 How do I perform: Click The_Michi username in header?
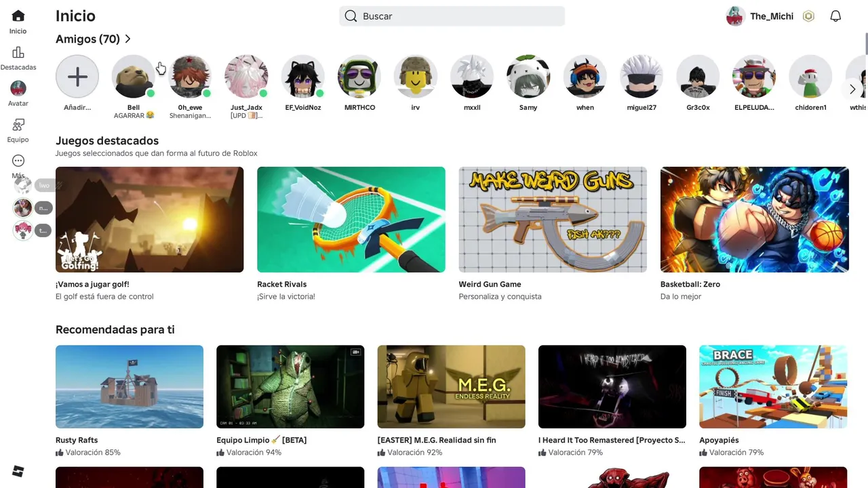[772, 16]
